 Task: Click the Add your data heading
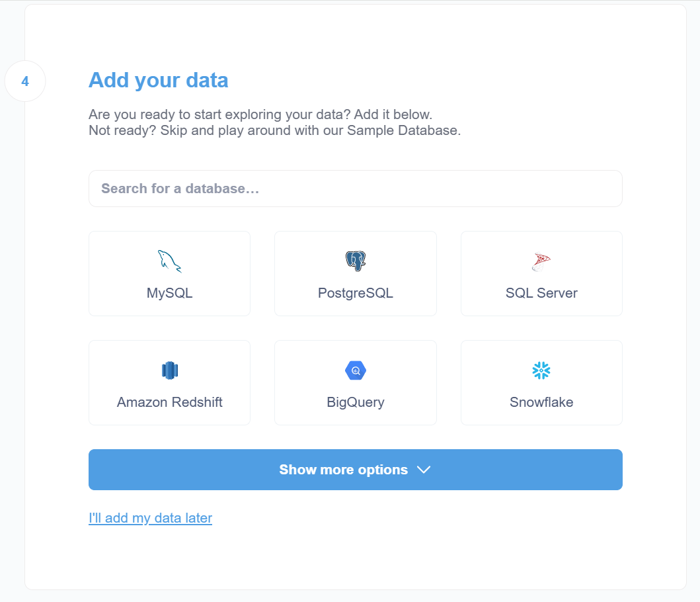click(158, 80)
